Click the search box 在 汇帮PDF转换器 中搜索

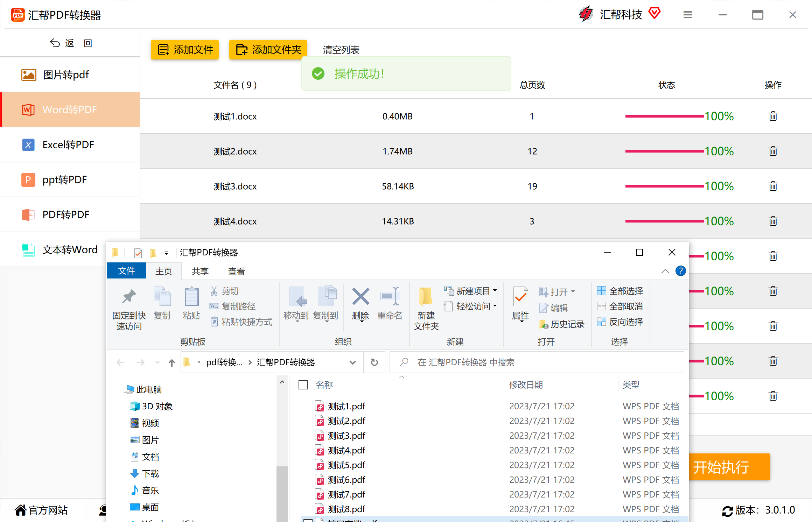[537, 362]
